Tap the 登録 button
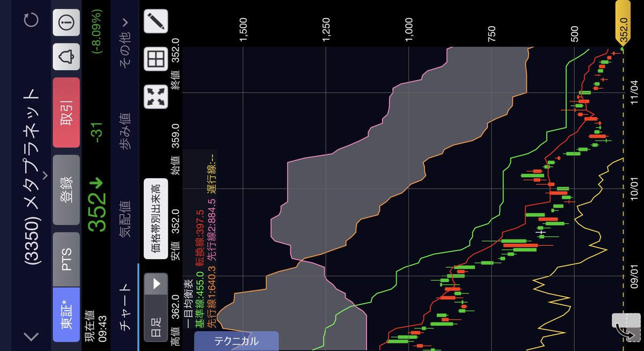Screen dimensions: 644x351 pyautogui.click(x=67, y=190)
